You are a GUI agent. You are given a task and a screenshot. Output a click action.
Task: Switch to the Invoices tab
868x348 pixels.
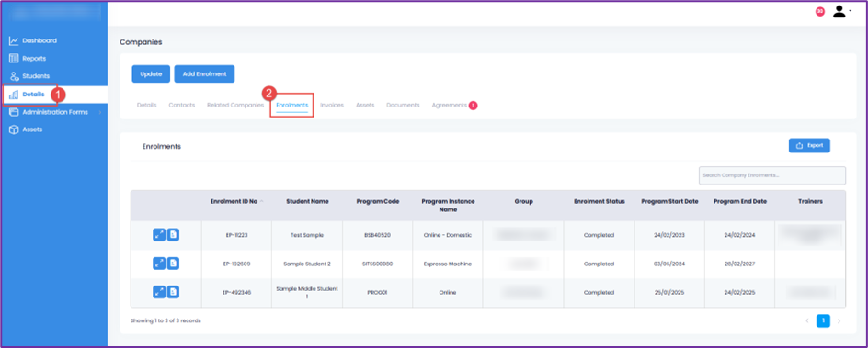(332, 105)
